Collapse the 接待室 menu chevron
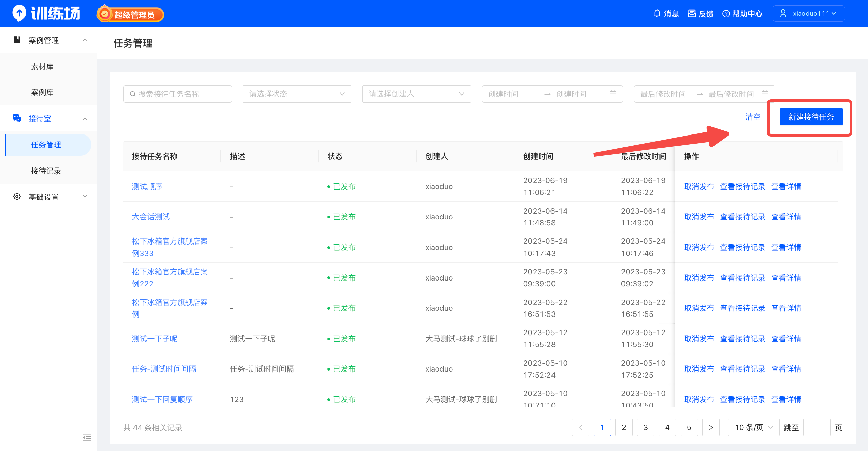The height and width of the screenshot is (451, 868). (85, 119)
